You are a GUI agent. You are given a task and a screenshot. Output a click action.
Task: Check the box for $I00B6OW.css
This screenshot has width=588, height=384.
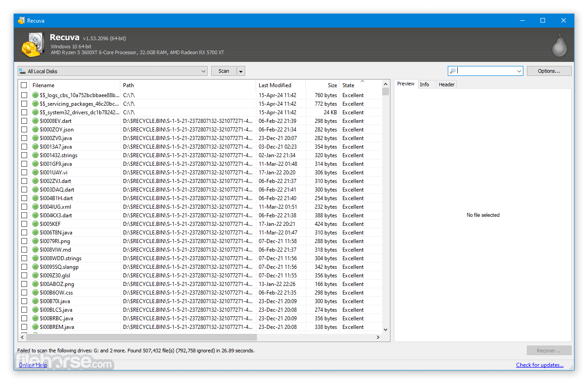[24, 293]
